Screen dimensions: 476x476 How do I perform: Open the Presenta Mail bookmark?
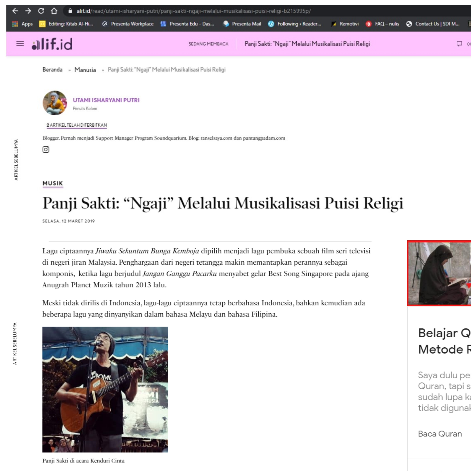pos(242,24)
